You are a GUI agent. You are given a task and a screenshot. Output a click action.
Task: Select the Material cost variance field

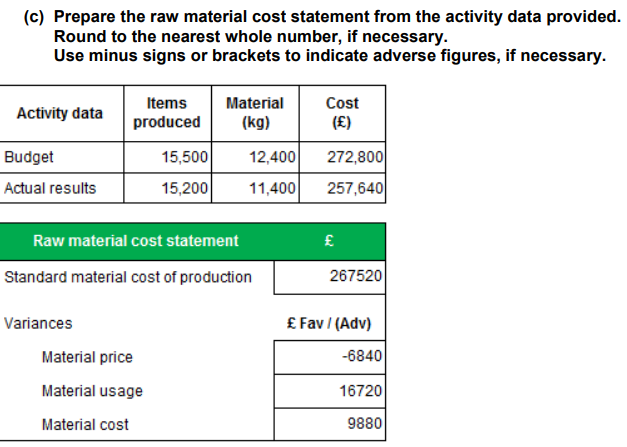pos(329,424)
